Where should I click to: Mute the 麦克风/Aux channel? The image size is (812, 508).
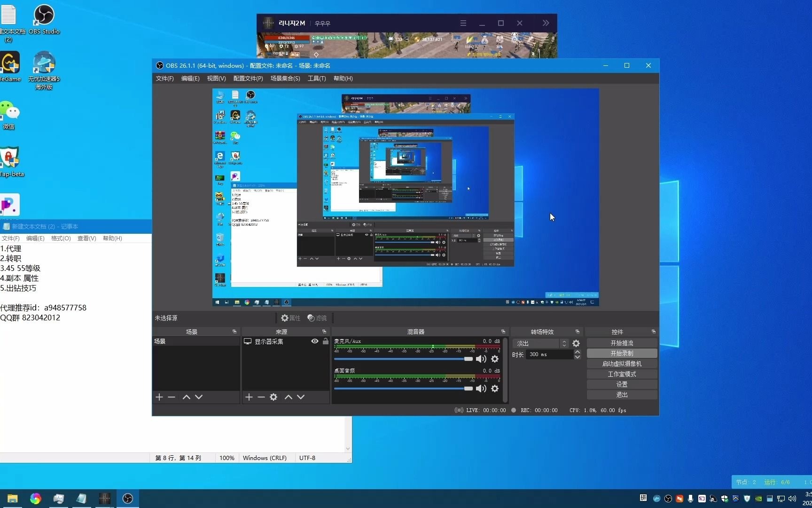481,359
